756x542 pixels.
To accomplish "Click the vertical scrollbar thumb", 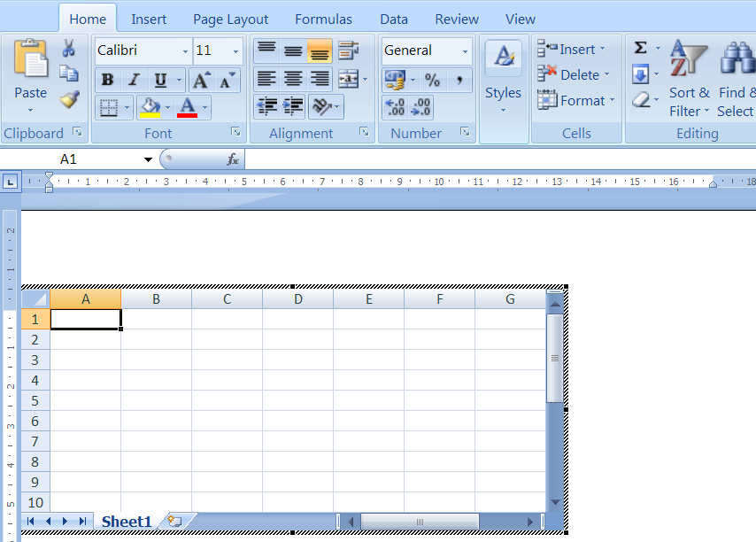I will click(x=555, y=359).
